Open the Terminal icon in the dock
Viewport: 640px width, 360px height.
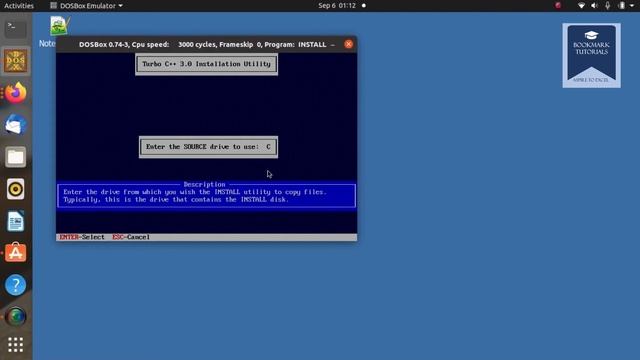[16, 29]
